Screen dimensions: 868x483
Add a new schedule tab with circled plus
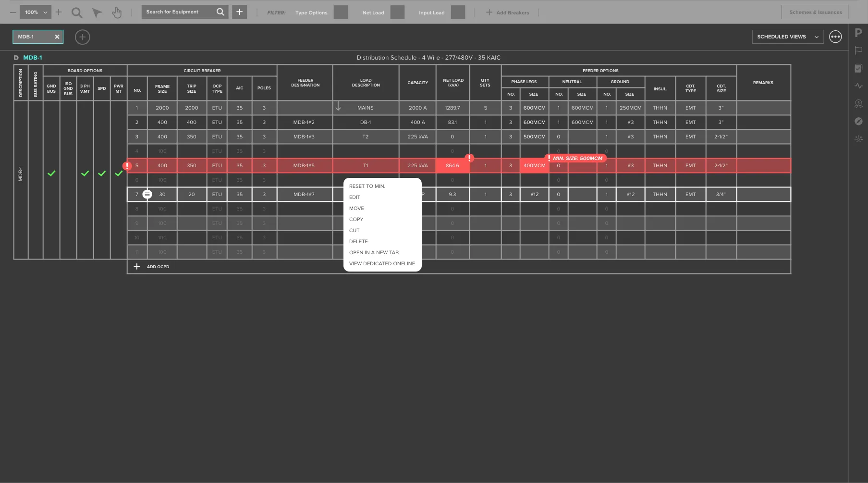[x=83, y=37]
